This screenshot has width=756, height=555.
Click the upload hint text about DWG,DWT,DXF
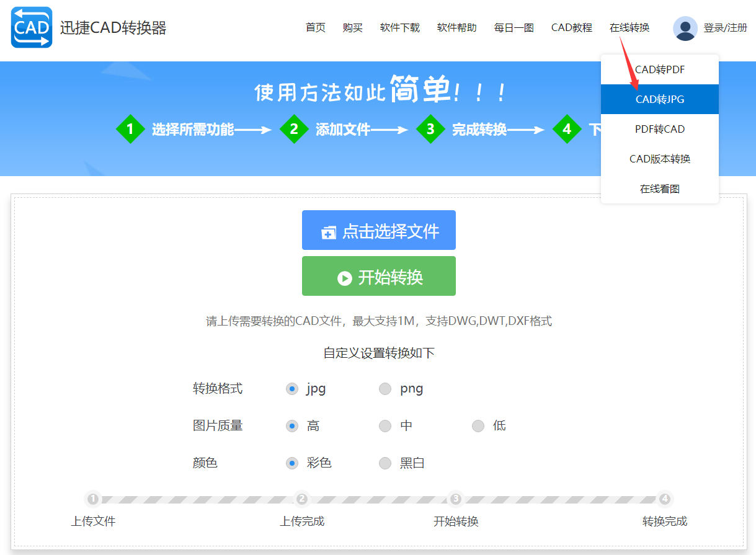(379, 321)
